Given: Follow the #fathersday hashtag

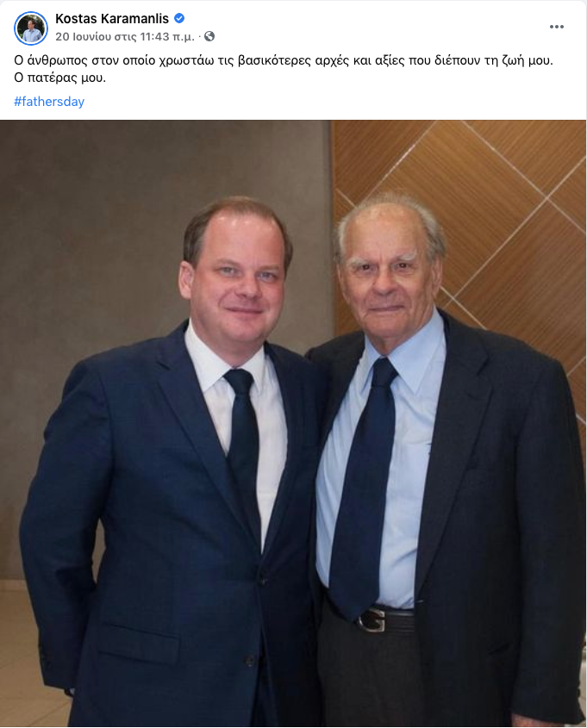Looking at the screenshot, I should [49, 101].
